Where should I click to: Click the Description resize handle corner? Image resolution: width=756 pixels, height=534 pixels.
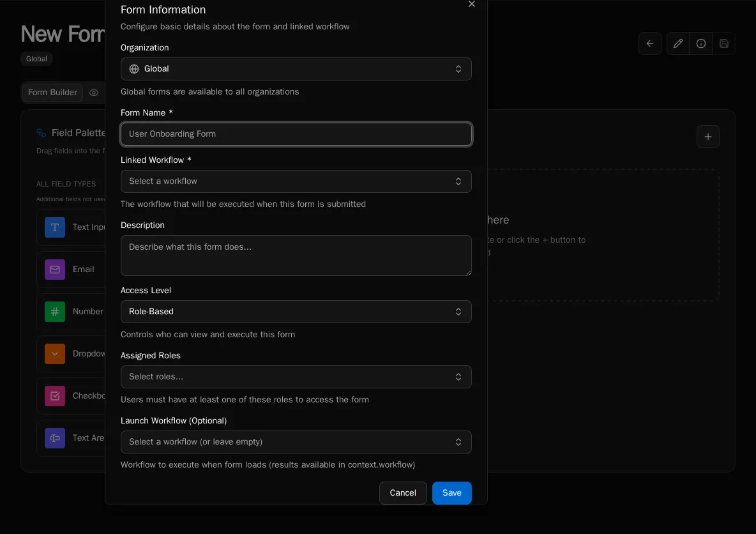[x=467, y=272]
